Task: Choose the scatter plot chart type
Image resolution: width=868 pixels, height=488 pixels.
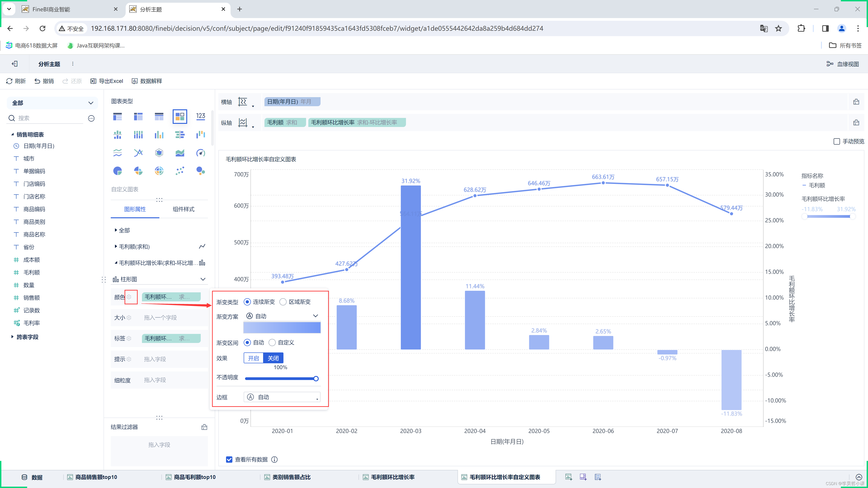Action: pyautogui.click(x=180, y=171)
